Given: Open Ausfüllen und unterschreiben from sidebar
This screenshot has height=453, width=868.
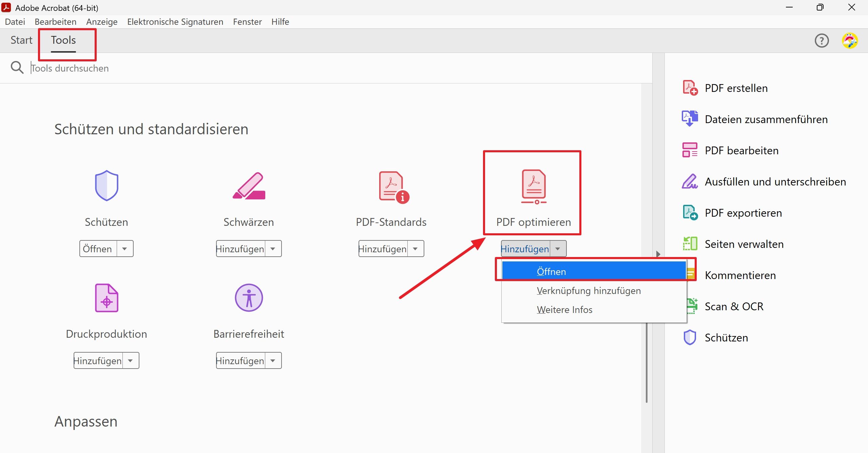Looking at the screenshot, I should pos(775,182).
